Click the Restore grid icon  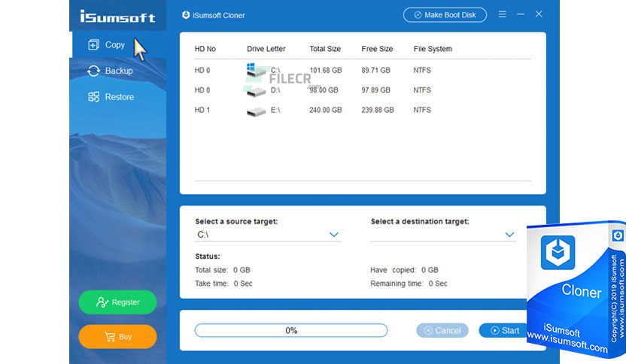[93, 96]
